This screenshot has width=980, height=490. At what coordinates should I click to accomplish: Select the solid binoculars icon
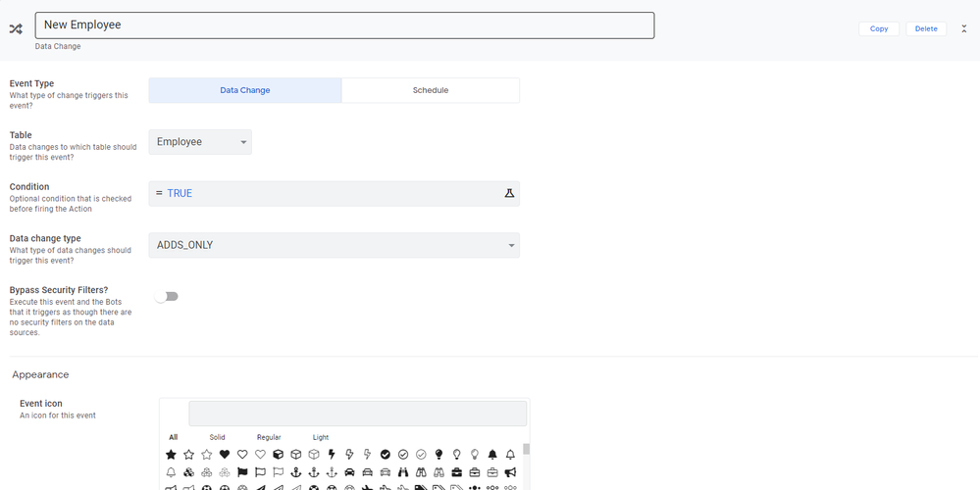(x=403, y=472)
